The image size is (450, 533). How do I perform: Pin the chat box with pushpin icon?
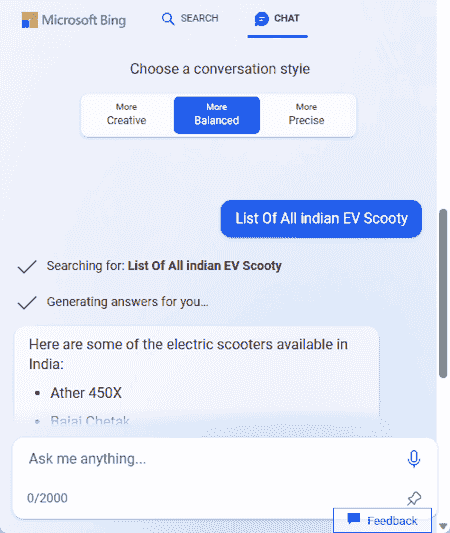coord(414,499)
